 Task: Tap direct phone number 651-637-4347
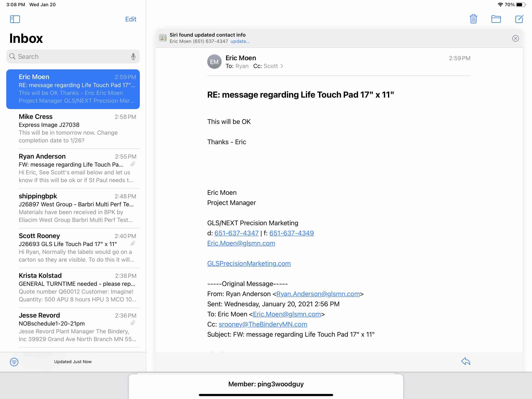236,233
